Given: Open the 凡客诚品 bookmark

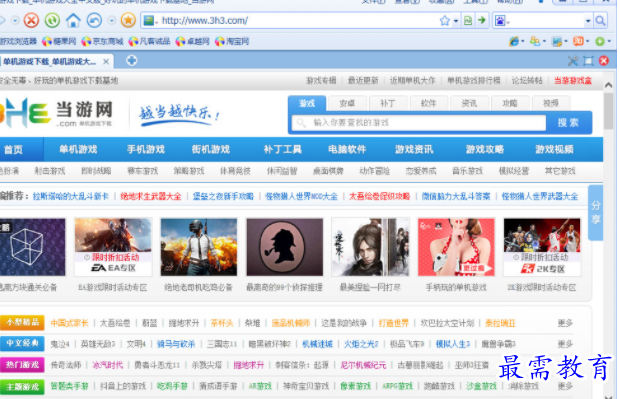Looking at the screenshot, I should pyautogui.click(x=149, y=42).
